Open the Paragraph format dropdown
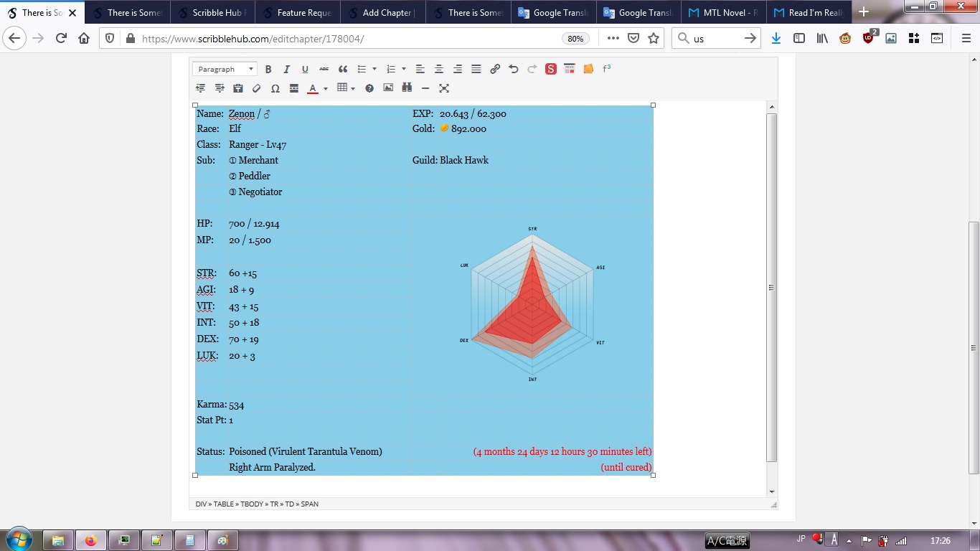980x551 pixels. point(225,70)
